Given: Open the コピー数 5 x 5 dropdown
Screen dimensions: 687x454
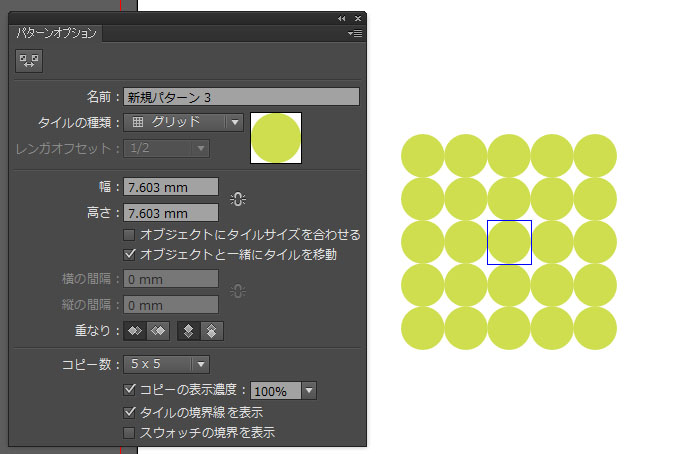Looking at the screenshot, I should (166, 364).
